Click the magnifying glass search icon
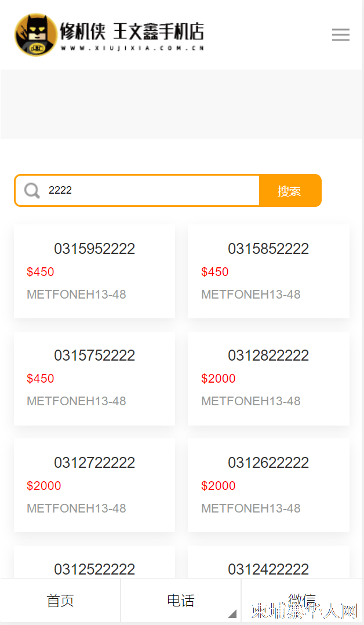This screenshot has width=364, height=625. pyautogui.click(x=32, y=191)
